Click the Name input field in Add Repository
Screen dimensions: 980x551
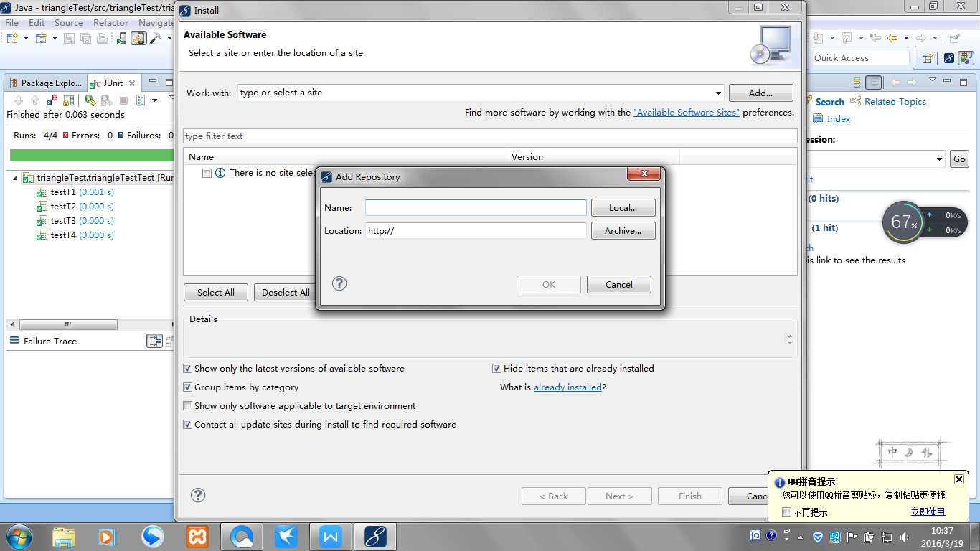pos(476,208)
